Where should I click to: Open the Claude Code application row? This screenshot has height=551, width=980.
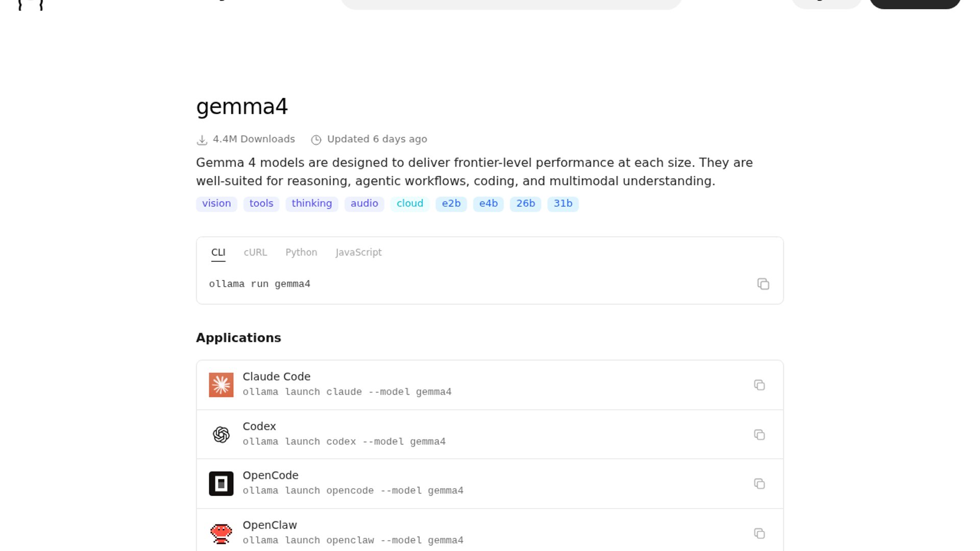click(x=490, y=385)
